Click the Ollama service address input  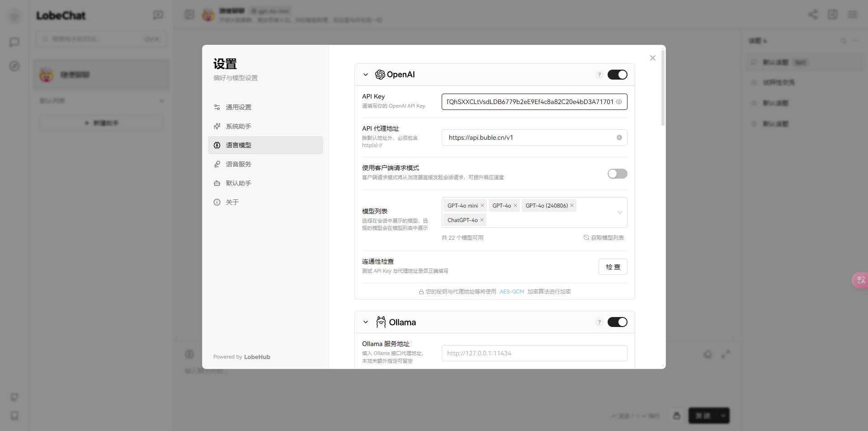coord(534,353)
